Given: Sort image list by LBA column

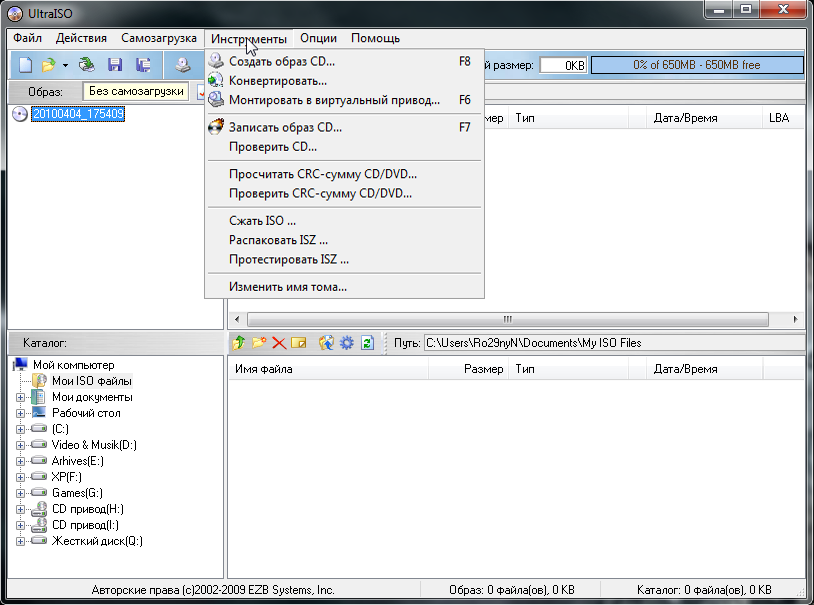Looking at the screenshot, I should (783, 118).
